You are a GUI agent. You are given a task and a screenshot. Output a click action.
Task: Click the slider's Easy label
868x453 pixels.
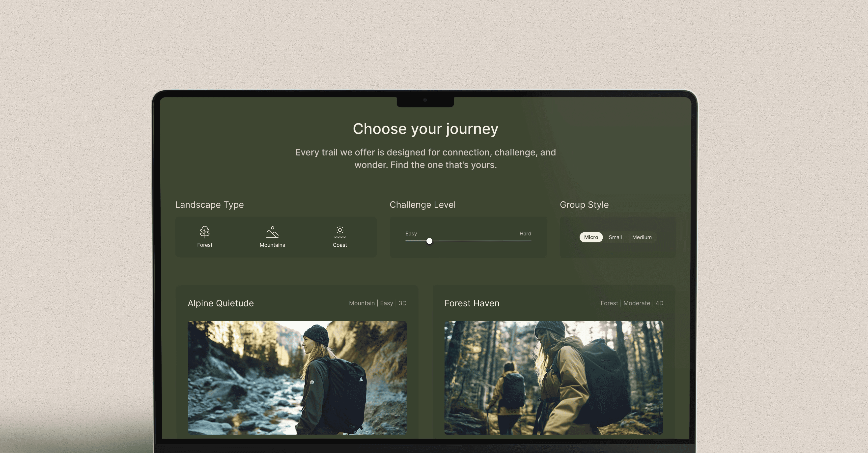coord(411,233)
